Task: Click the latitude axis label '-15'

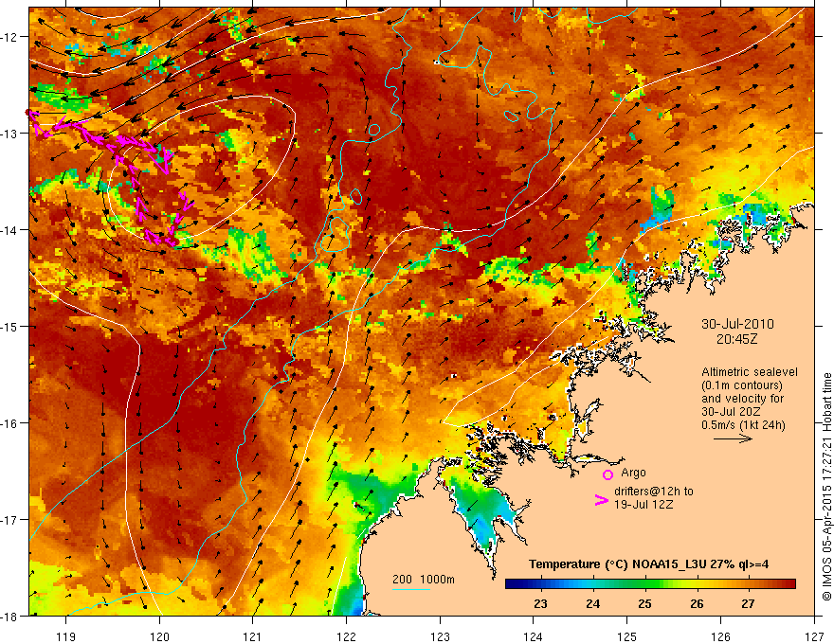Action: (9, 326)
